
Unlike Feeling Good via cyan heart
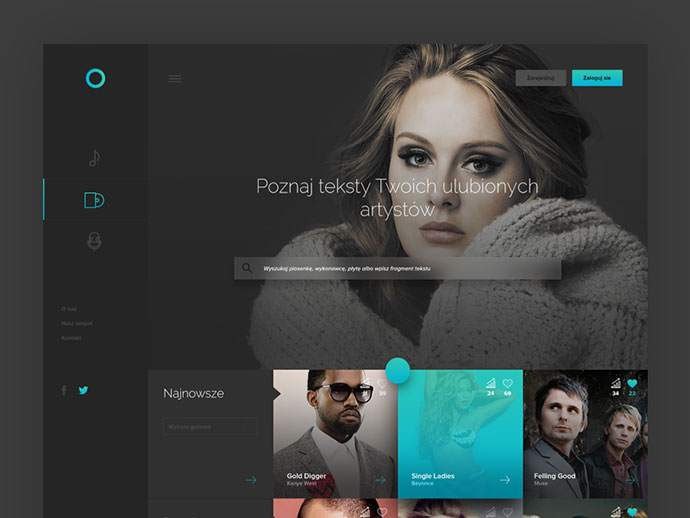(632, 383)
